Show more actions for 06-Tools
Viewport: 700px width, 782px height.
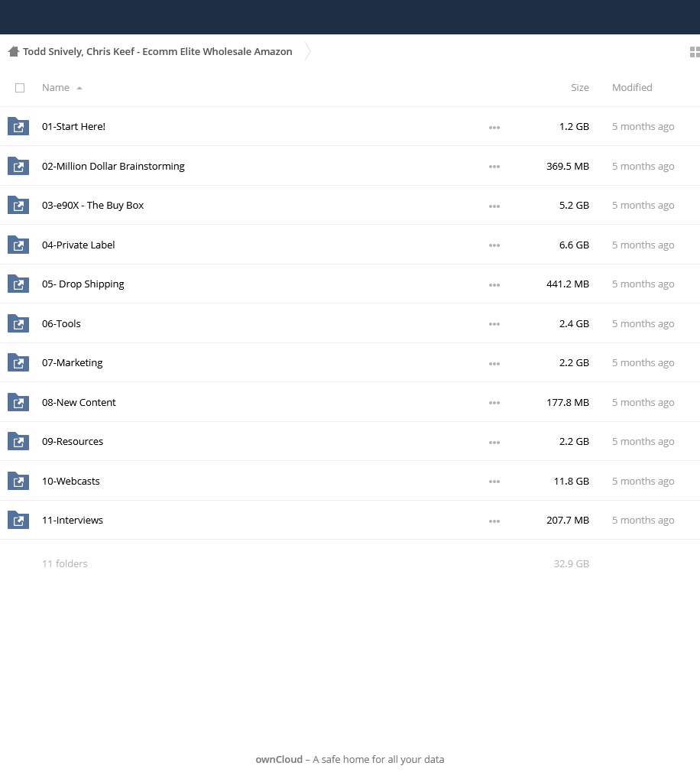click(494, 324)
